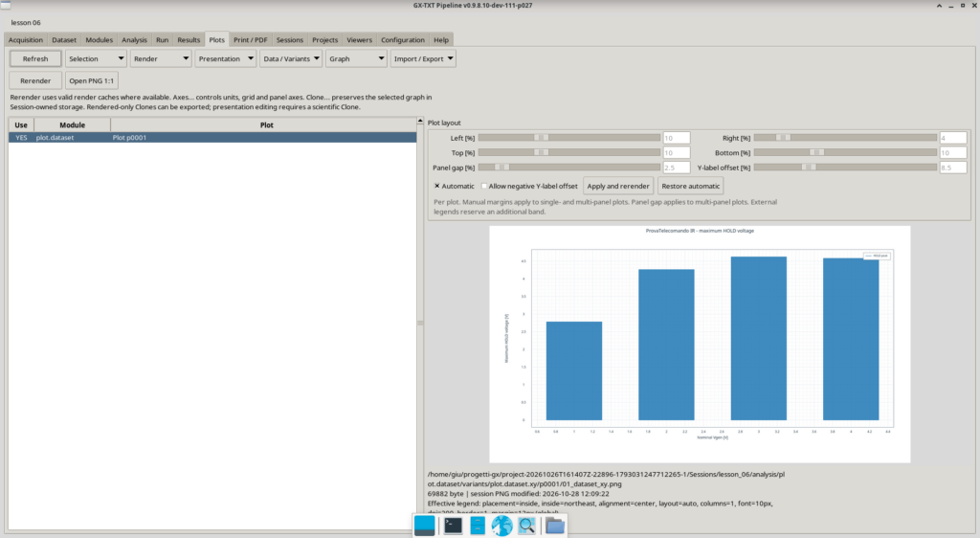The width and height of the screenshot is (980, 538).
Task: Open the Modules tab
Action: click(x=99, y=40)
